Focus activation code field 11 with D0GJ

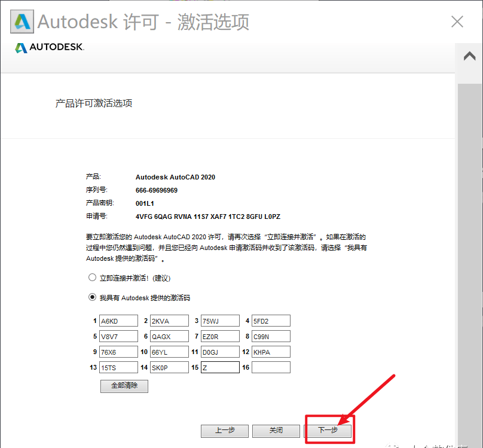pyautogui.click(x=220, y=352)
